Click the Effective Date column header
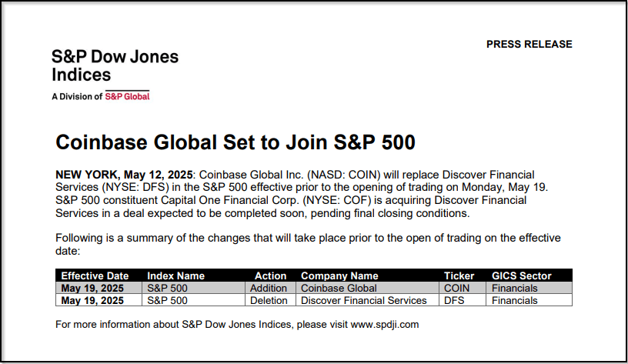Image resolution: width=628 pixels, height=364 pixels. pyautogui.click(x=95, y=276)
